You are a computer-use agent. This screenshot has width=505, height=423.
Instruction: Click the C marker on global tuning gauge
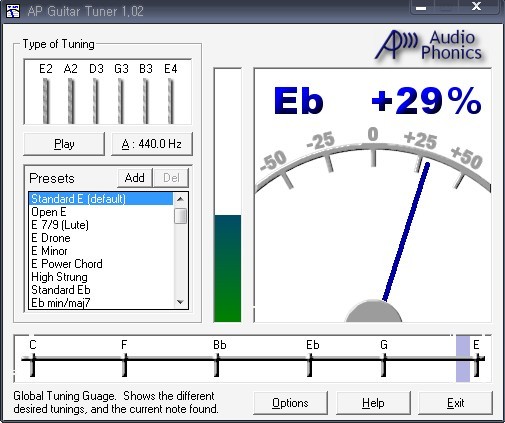click(33, 359)
